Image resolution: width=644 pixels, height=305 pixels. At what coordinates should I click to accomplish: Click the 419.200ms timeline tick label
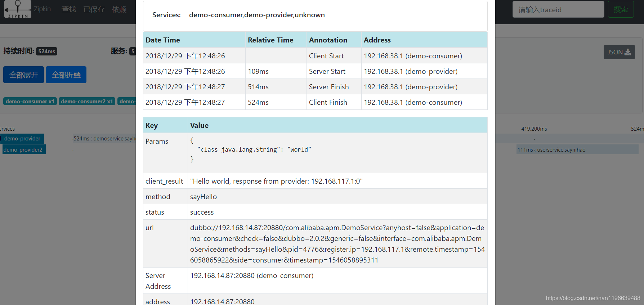534,129
